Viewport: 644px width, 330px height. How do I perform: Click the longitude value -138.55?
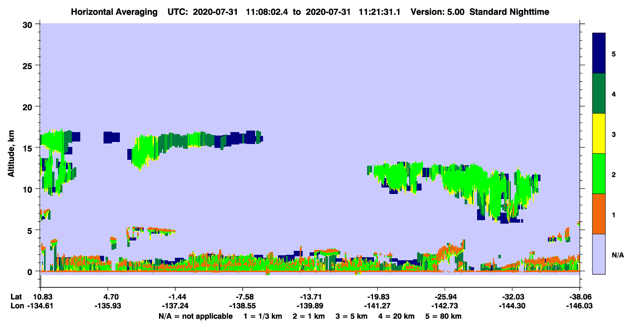pyautogui.click(x=243, y=306)
